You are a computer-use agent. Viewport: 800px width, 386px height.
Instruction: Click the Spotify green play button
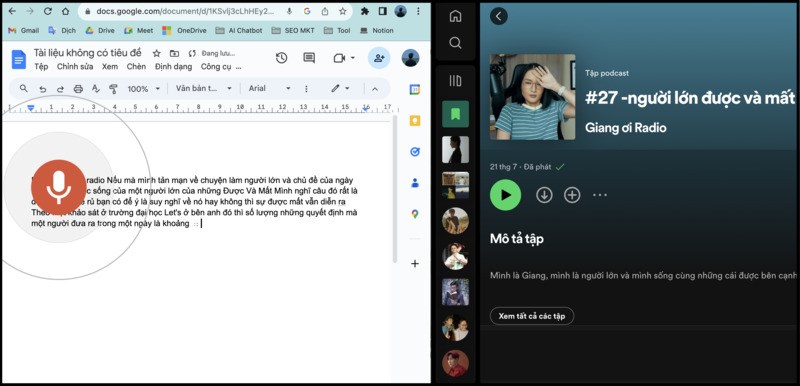[x=506, y=195]
